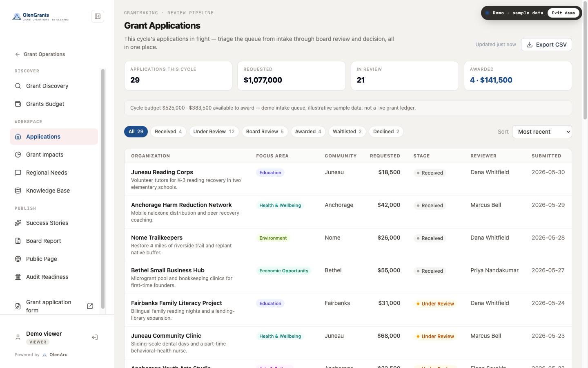588x368 pixels.
Task: Select Board Review filter
Action: point(265,132)
